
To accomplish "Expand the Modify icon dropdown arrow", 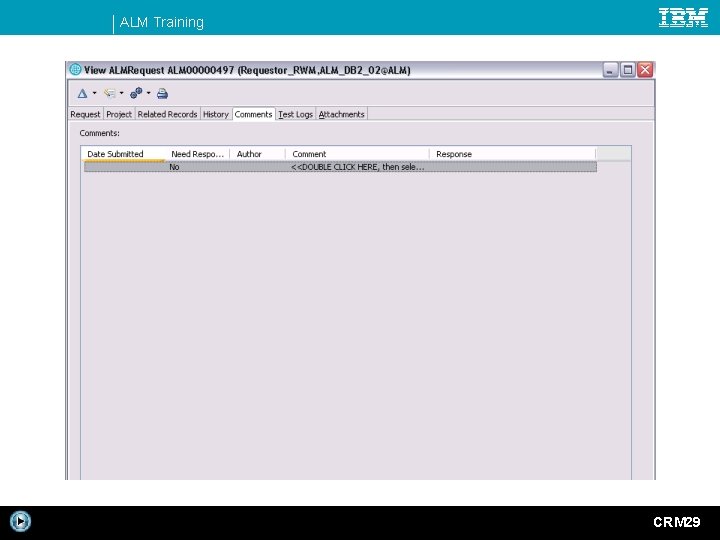I will (122, 93).
